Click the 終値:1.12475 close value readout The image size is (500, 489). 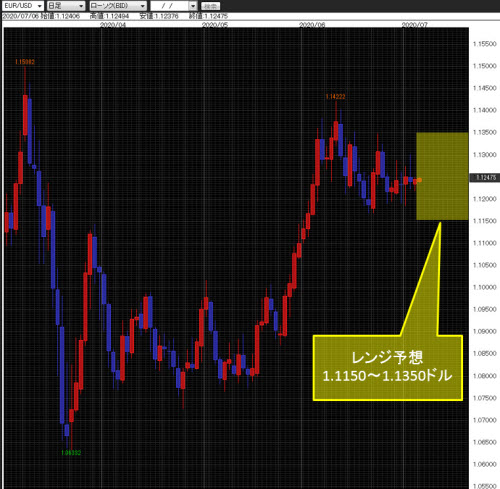pyautogui.click(x=208, y=16)
